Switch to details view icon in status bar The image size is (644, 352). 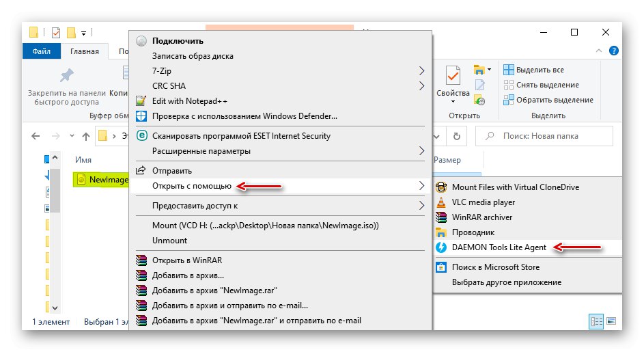pos(596,321)
